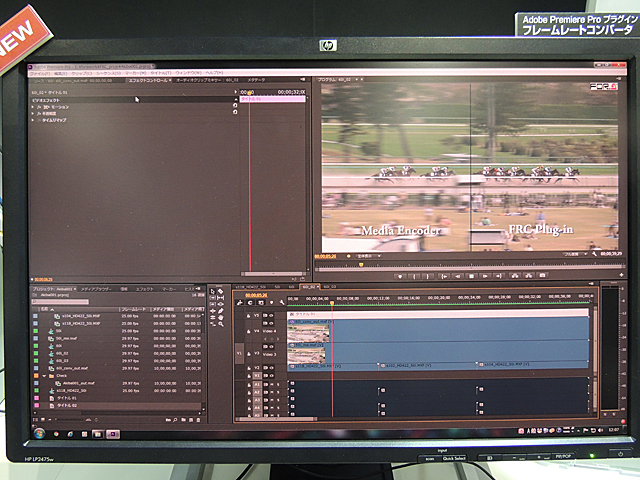
Task: Switch to the Metadata tab
Action: pos(256,80)
